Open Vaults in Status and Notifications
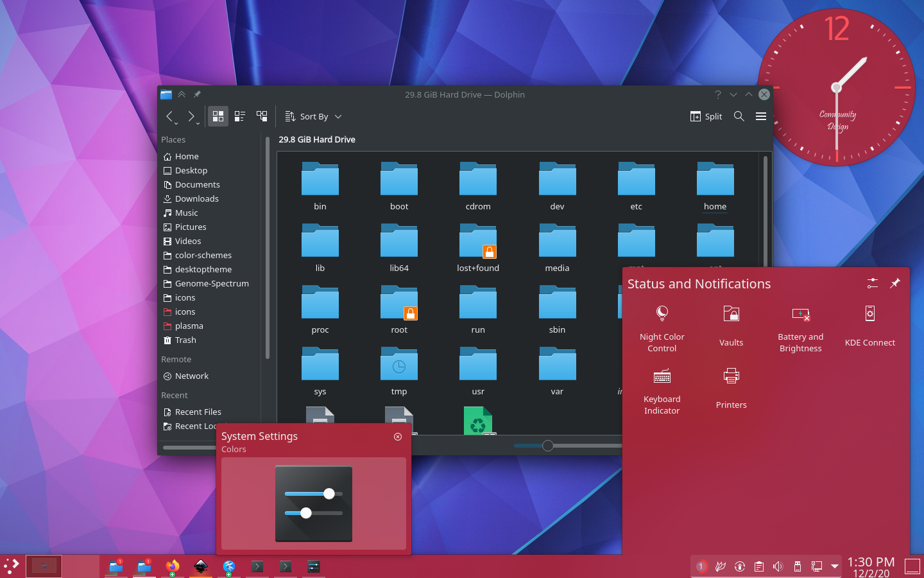 pos(732,328)
